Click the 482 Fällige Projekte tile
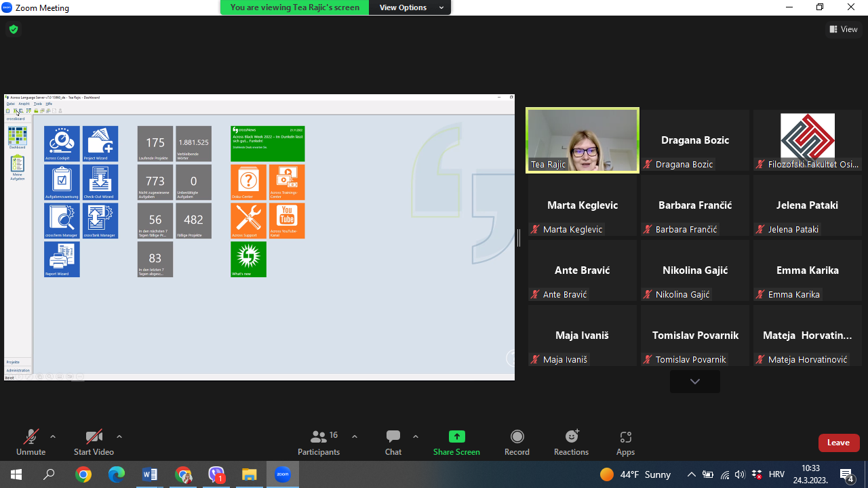Viewport: 868px width, 488px height. (193, 221)
